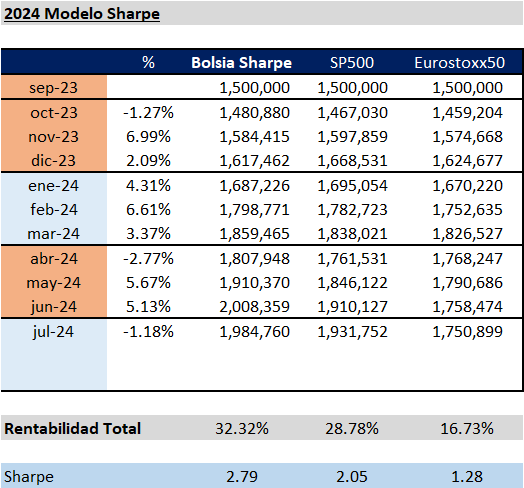Click the 6.99% cell for nov-23
The height and width of the screenshot is (488, 524).
tap(148, 137)
